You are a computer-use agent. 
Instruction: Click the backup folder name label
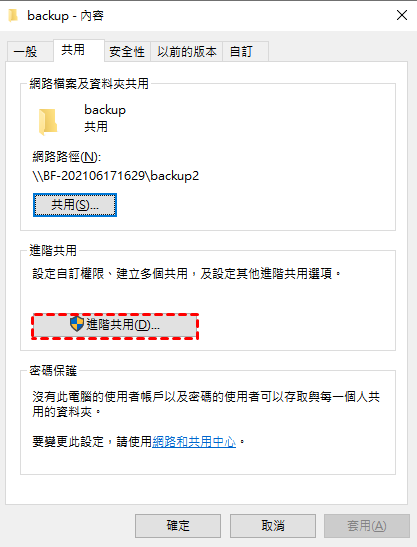coord(105,110)
